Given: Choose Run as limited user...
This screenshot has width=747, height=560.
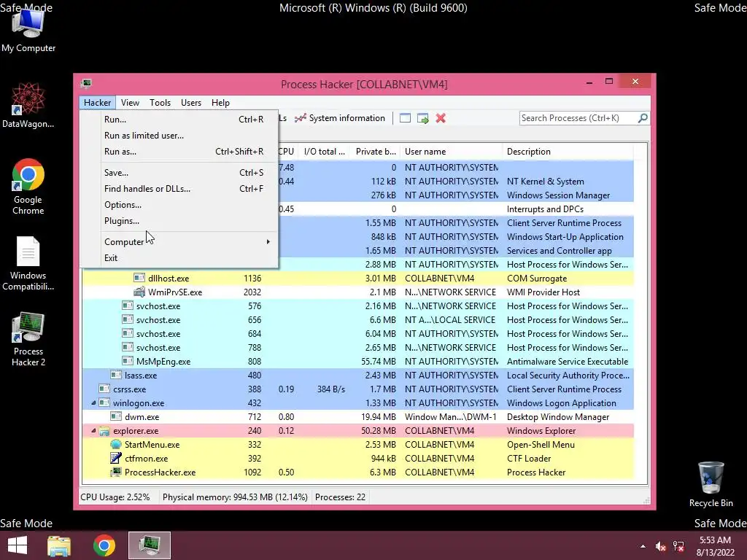Looking at the screenshot, I should [x=179, y=135].
